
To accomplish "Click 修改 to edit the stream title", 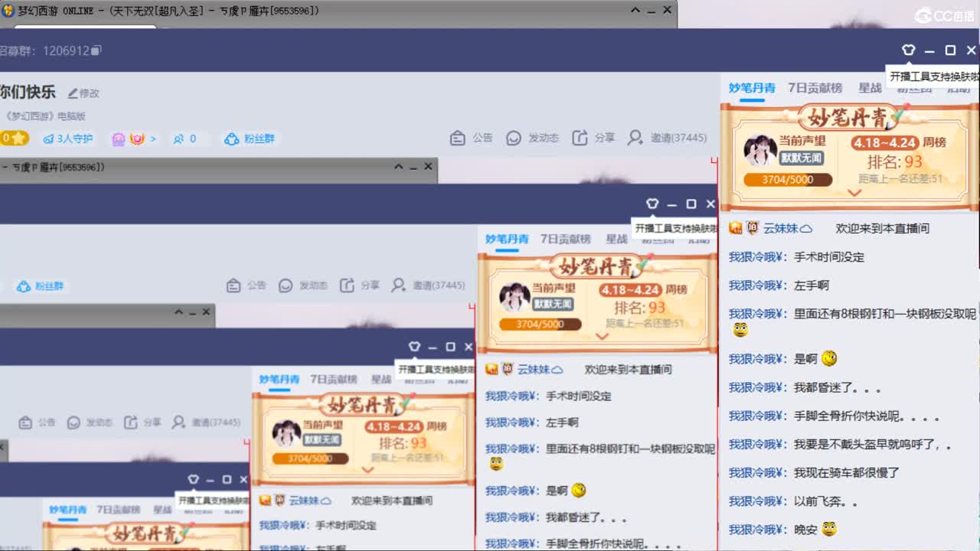I will tap(84, 91).
